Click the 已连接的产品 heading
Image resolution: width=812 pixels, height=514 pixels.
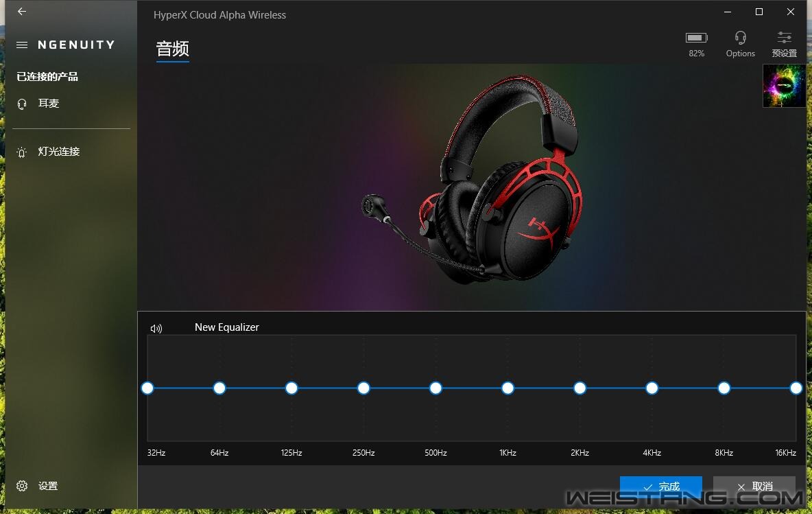[x=47, y=77]
